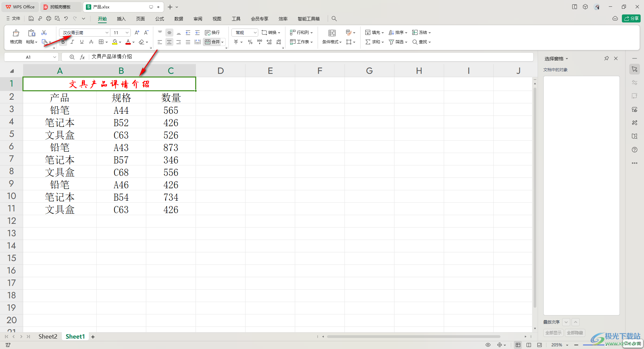Switch to the 公式 ribbon tab
644x349 pixels.
[x=160, y=19]
